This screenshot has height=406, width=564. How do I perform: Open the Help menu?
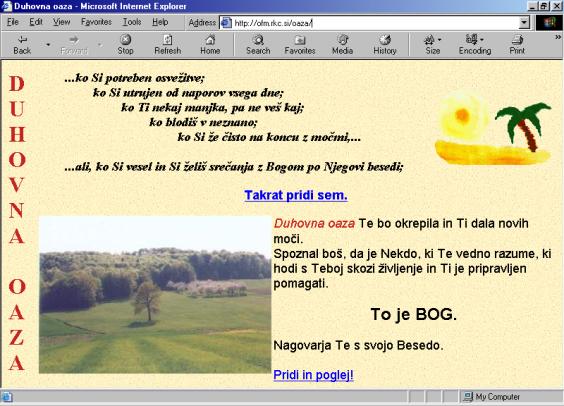[160, 22]
